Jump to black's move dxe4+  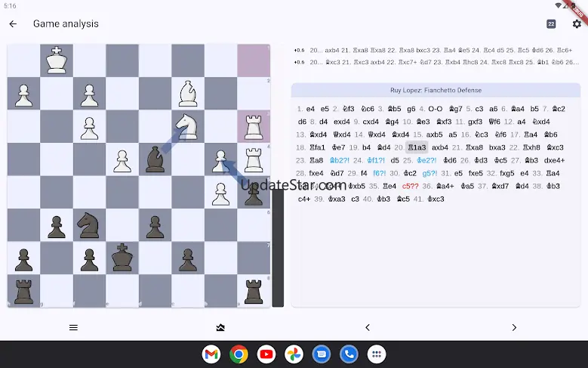[554, 160]
